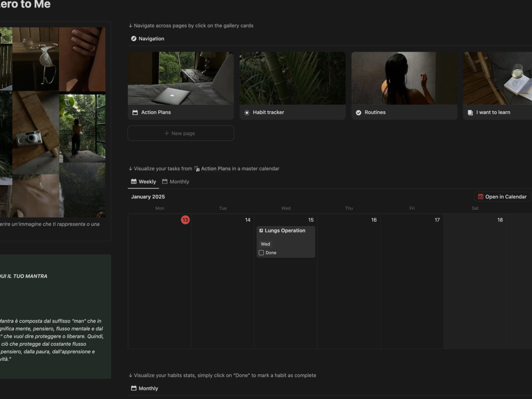Click the Tue column header
Viewport: 532px width, 399px height.
coord(222,209)
